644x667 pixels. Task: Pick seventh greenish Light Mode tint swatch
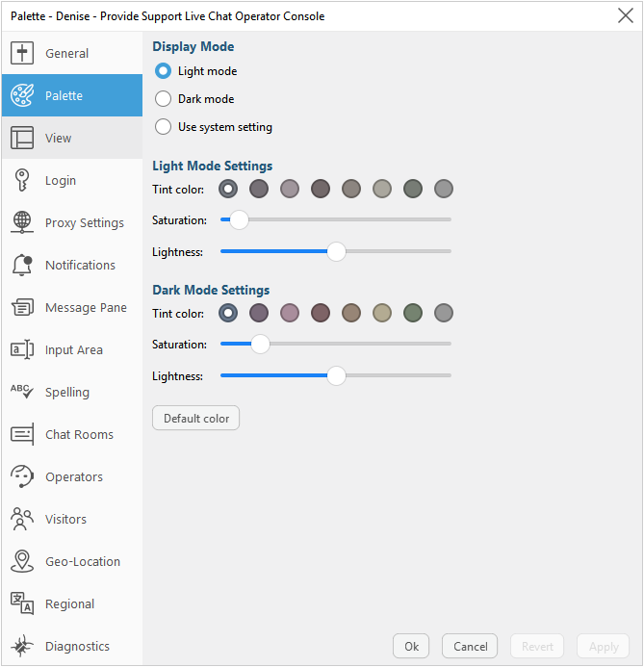[x=413, y=189]
